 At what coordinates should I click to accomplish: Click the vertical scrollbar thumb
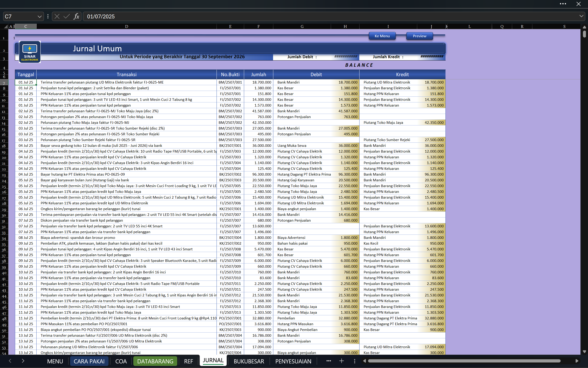584,34
